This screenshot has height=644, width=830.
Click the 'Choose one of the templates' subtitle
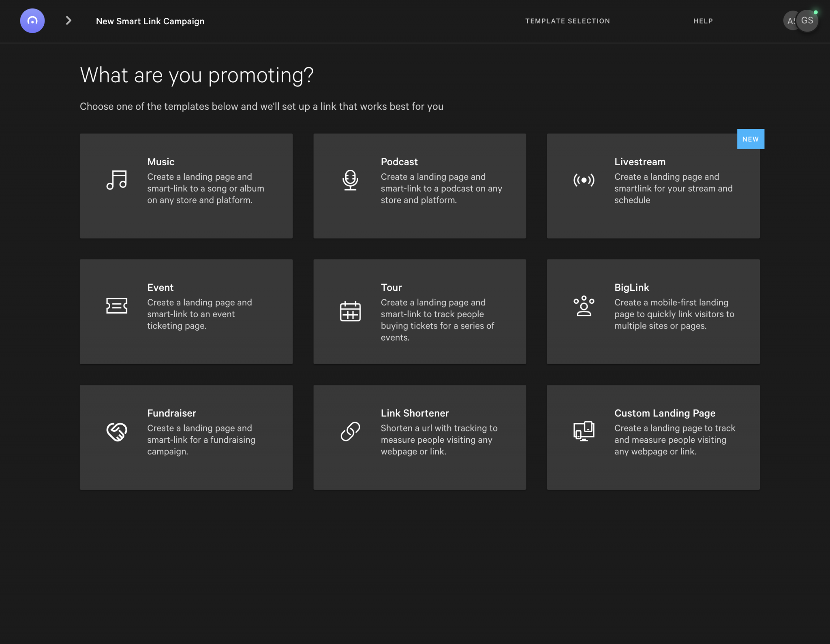(x=261, y=107)
